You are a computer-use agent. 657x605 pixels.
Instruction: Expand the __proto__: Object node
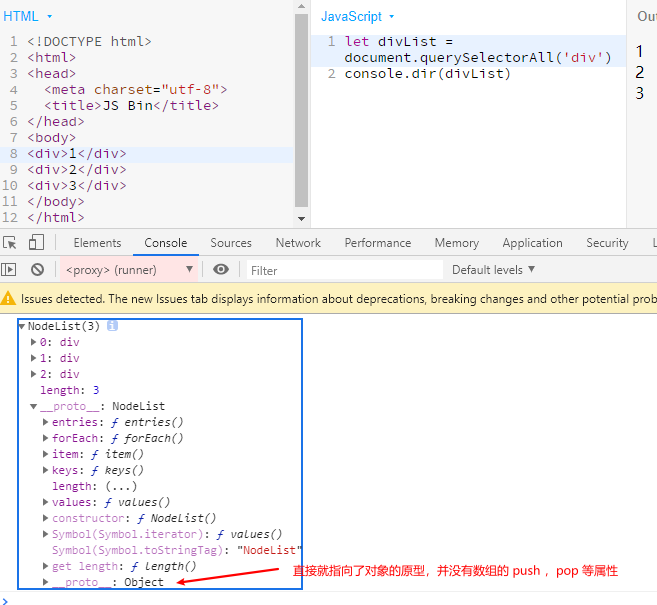[46, 582]
